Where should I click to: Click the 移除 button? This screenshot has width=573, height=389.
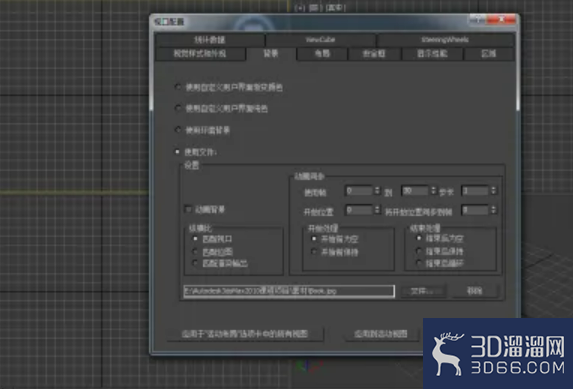coord(475,291)
